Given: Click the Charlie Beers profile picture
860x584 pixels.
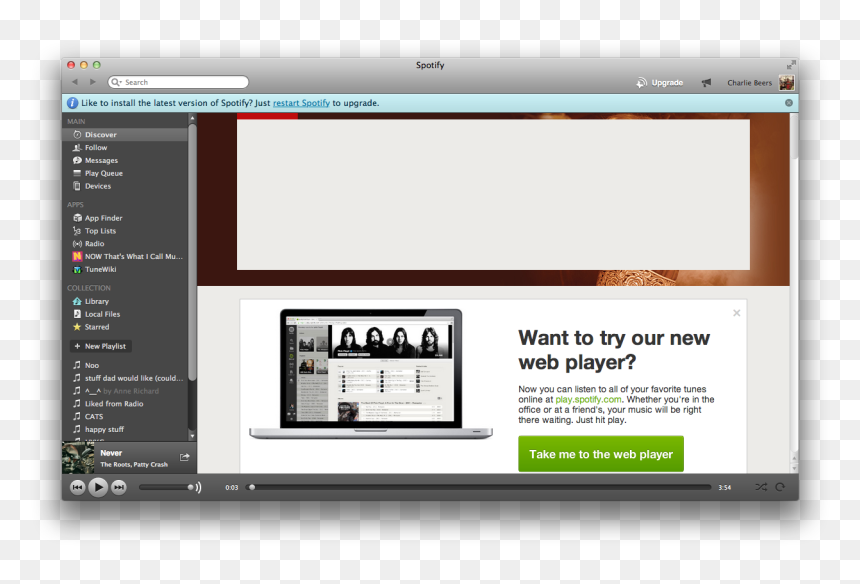Looking at the screenshot, I should [787, 83].
